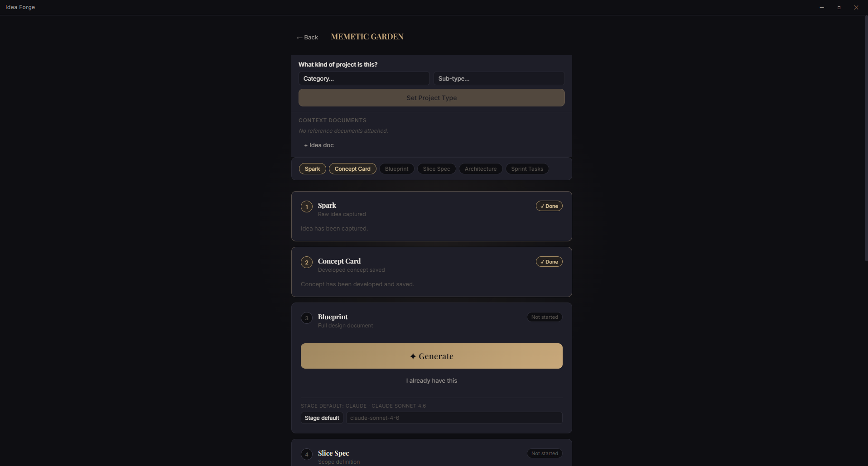Add an Idea doc to context
The image size is (868, 466).
tap(319, 145)
